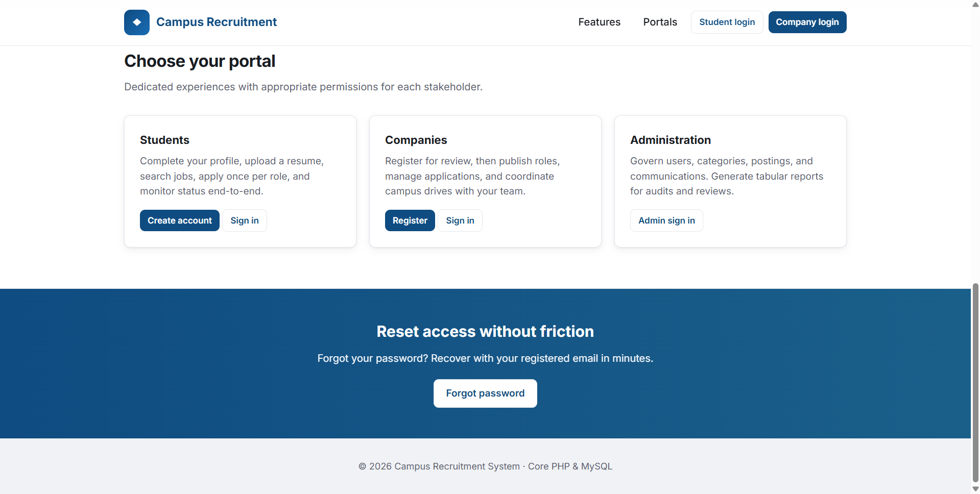The width and height of the screenshot is (980, 494).
Task: Click the scrollbar down arrow
Action: click(x=975, y=489)
